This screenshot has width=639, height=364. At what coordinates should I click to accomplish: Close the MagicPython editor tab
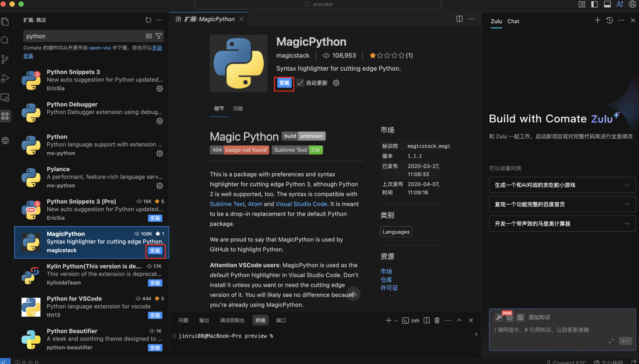click(x=241, y=19)
